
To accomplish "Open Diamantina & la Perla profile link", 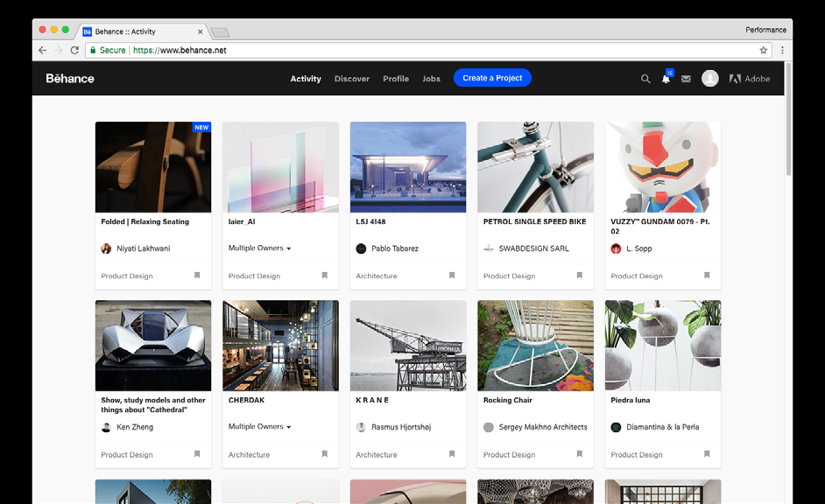I will point(662,427).
